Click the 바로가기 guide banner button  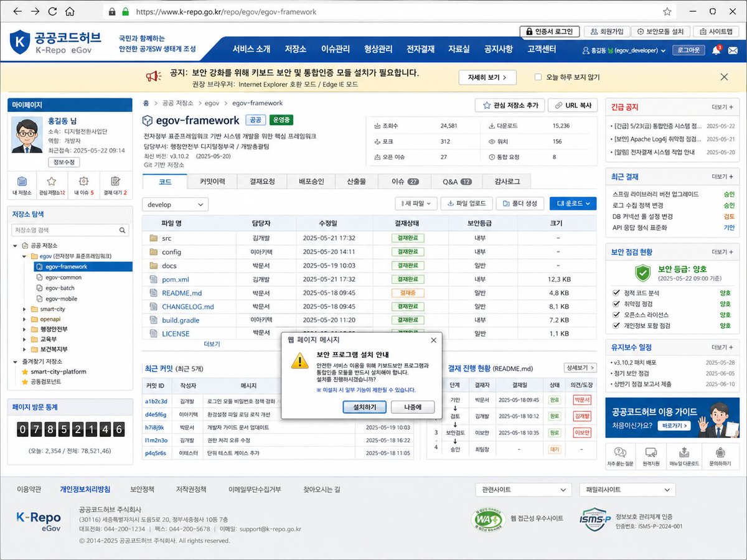click(674, 426)
